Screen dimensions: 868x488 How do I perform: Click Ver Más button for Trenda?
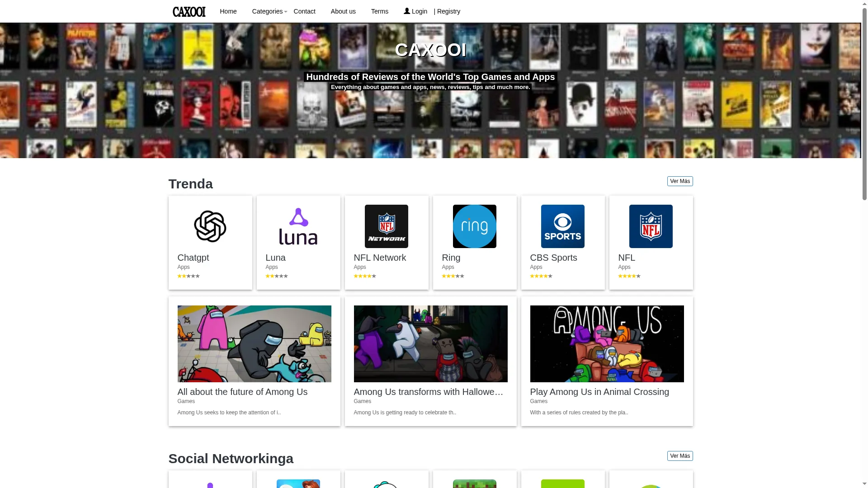(x=680, y=181)
